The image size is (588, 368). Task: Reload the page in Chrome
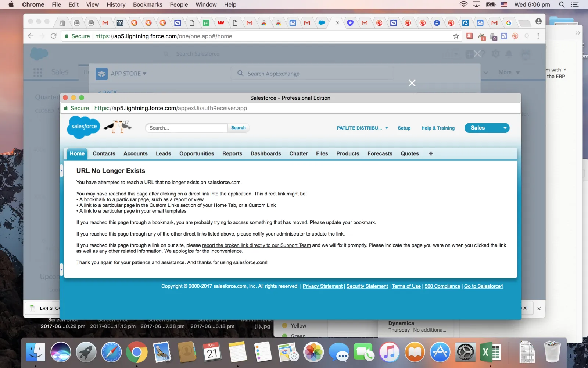[54, 36]
